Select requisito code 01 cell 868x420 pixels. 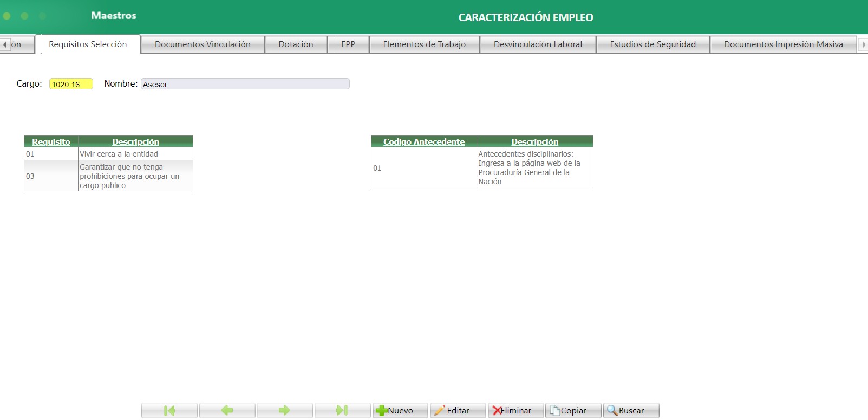(51, 154)
